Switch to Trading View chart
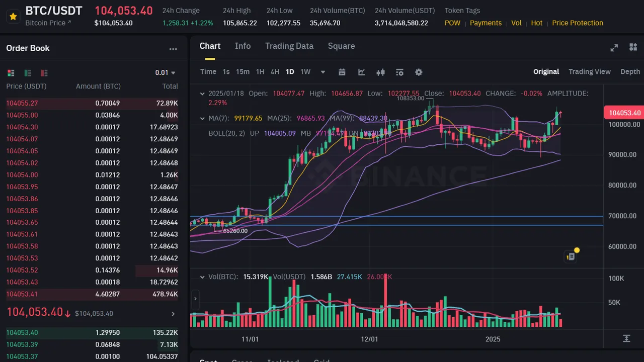The width and height of the screenshot is (644, 362). click(x=589, y=71)
